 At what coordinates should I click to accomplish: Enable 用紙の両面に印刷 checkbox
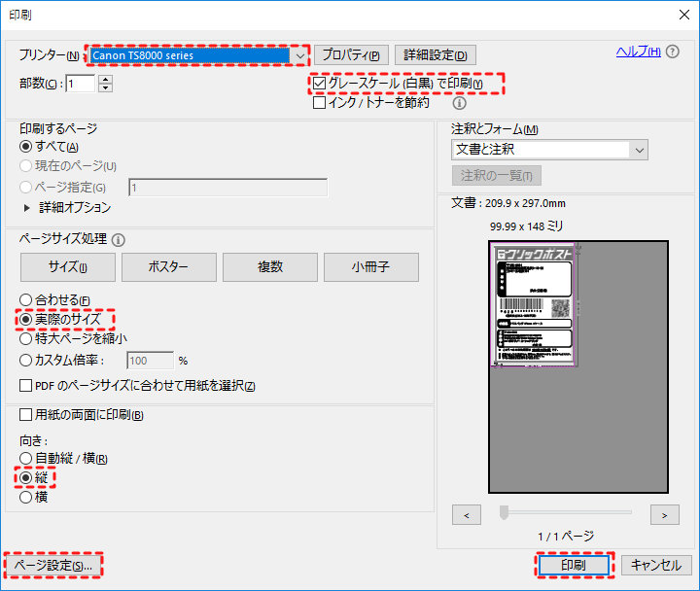pos(26,415)
